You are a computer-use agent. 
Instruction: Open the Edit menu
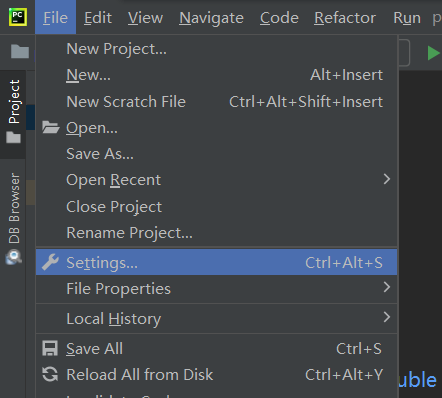(98, 18)
